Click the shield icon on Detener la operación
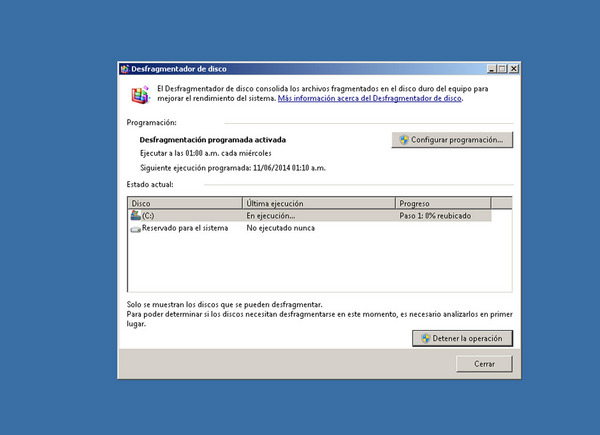This screenshot has height=435, width=600. point(426,338)
